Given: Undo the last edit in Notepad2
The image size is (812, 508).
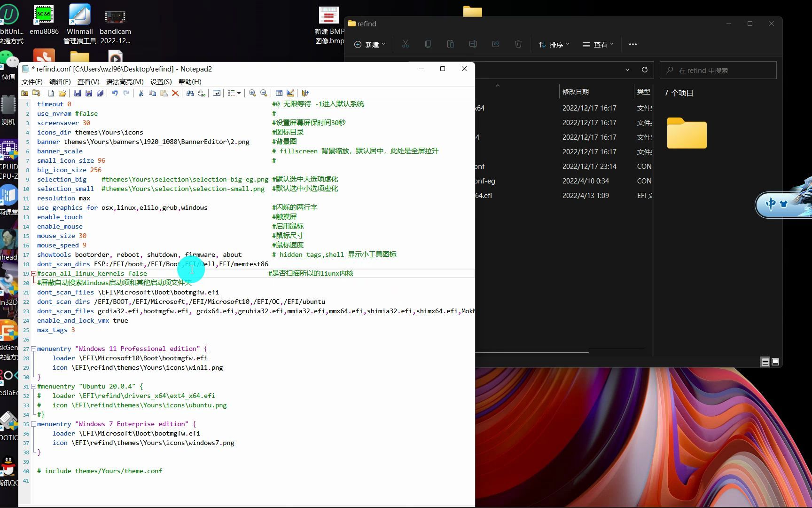Looking at the screenshot, I should [x=115, y=93].
